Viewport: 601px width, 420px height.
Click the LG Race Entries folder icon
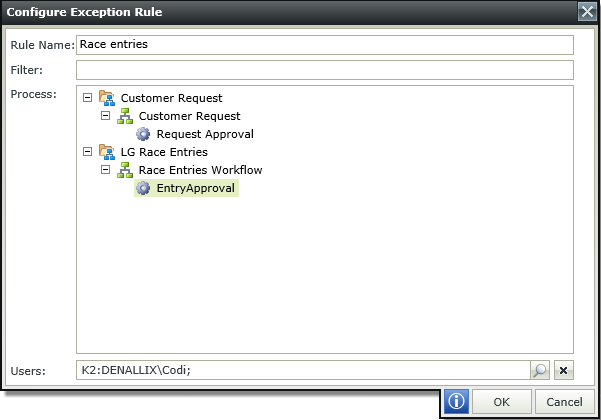(x=107, y=152)
